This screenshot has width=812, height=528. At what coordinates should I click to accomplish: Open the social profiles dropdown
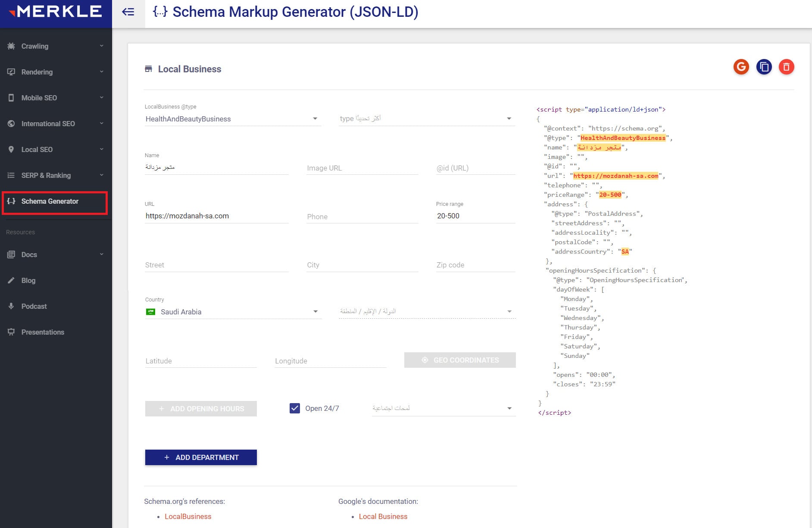pos(443,408)
